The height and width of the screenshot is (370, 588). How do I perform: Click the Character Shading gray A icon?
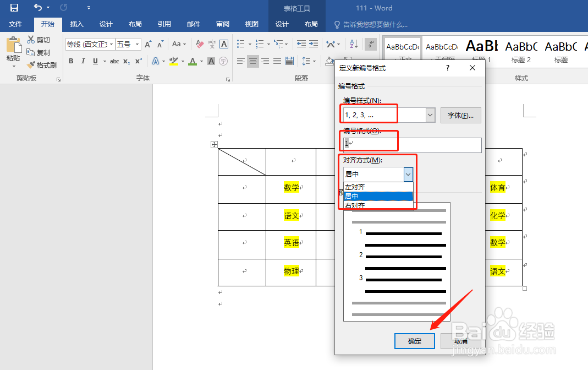(x=212, y=61)
